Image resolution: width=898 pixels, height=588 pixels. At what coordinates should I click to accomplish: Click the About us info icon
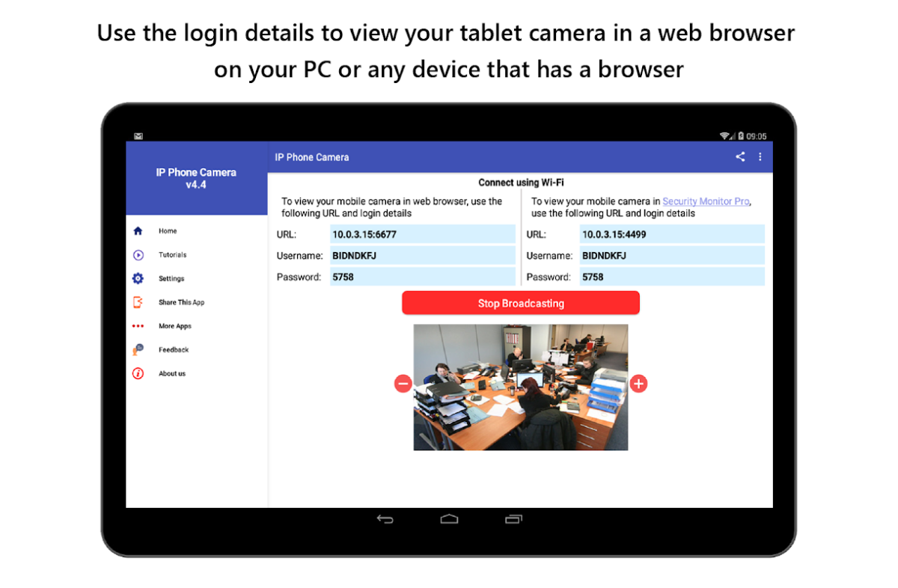coord(138,373)
